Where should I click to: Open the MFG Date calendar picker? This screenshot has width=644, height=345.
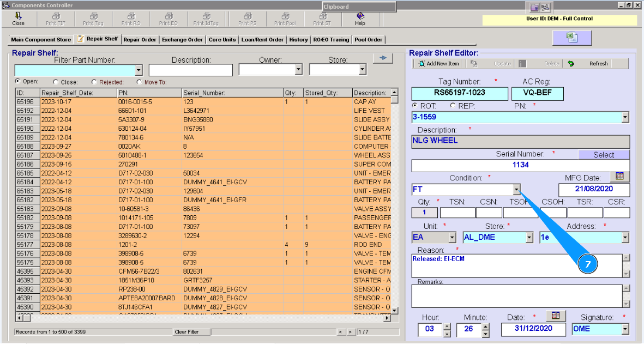[619, 176]
